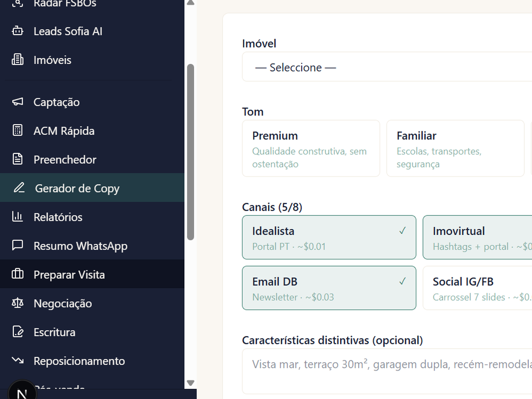This screenshot has width=532, height=399.
Task: Open the Imóvel Seleccione dropdown
Action: [x=387, y=67]
